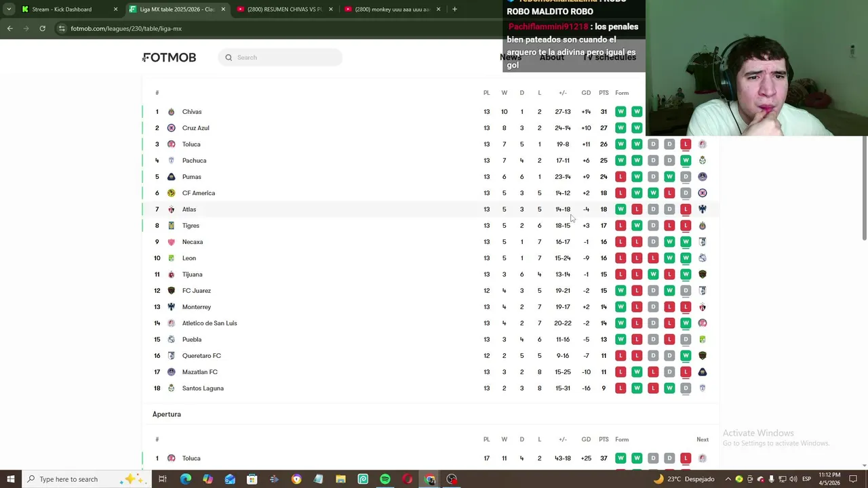
Task: Close the monkey uuu aaa YouTube tab
Action: pos(438,9)
